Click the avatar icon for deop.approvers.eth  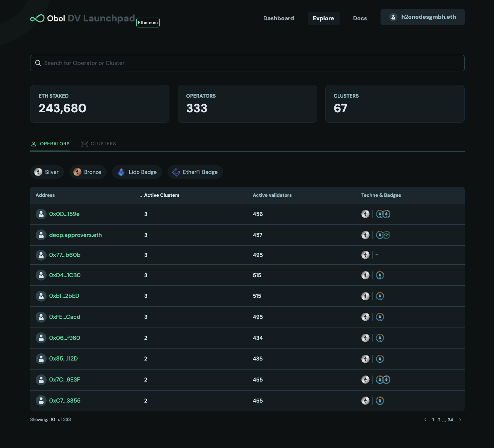pos(41,235)
